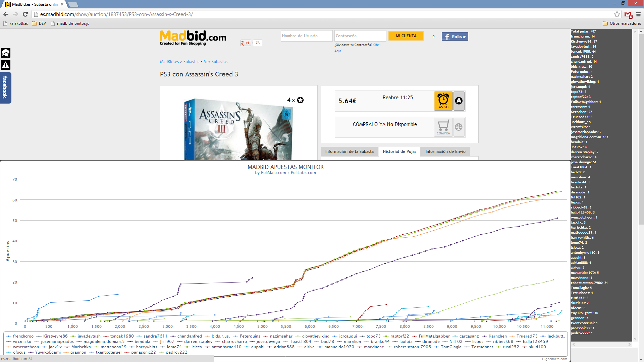Click the Facebook Entrar button
Image resolution: width=644 pixels, height=362 pixels.
pyautogui.click(x=455, y=37)
